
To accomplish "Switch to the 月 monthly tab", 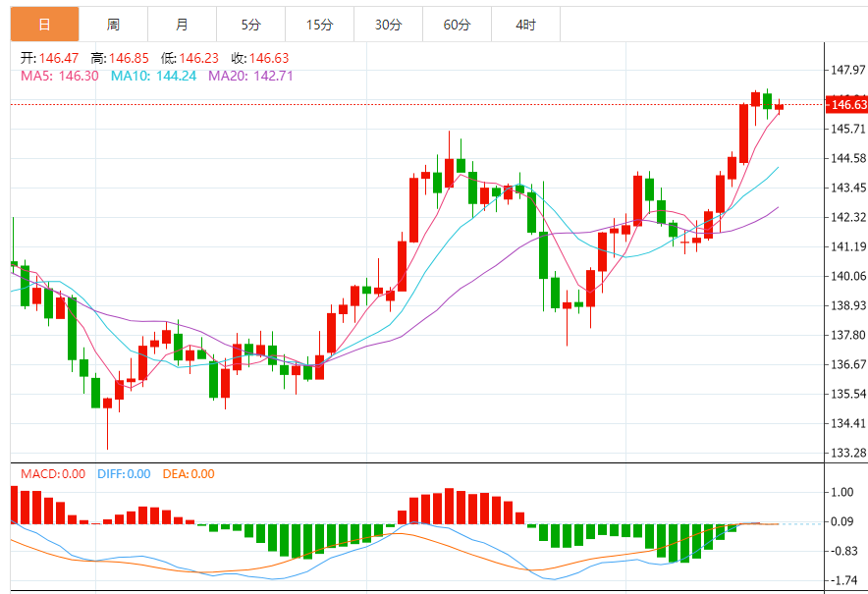I will pyautogui.click(x=182, y=25).
